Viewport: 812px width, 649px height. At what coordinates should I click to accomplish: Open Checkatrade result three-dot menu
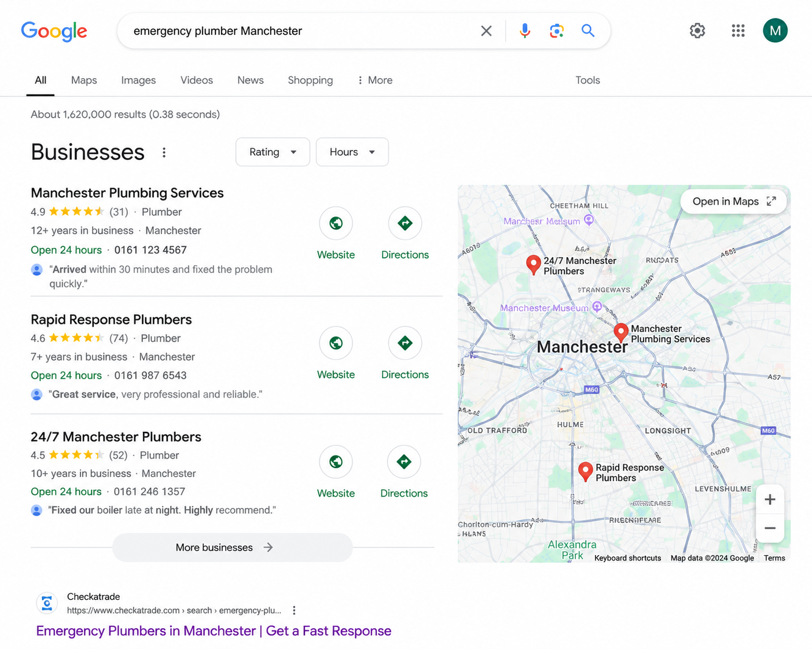[x=294, y=610]
